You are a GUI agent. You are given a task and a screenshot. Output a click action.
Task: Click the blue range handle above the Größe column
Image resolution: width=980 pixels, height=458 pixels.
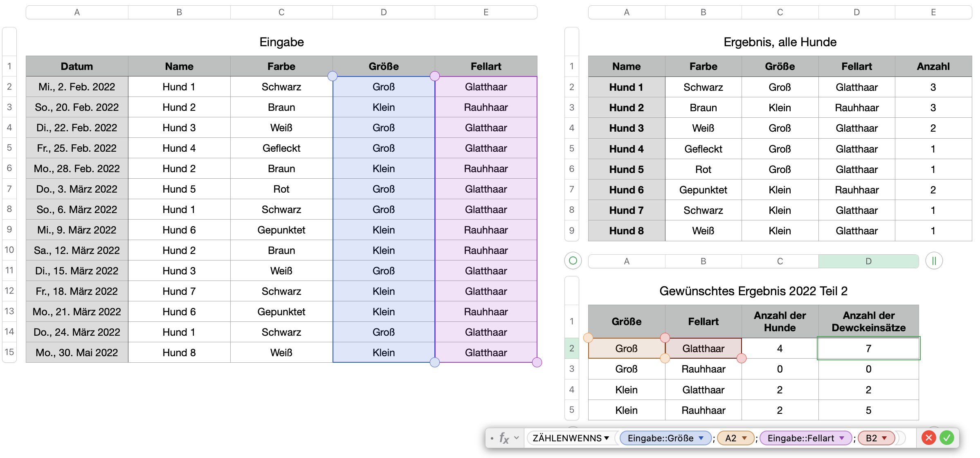pos(333,76)
